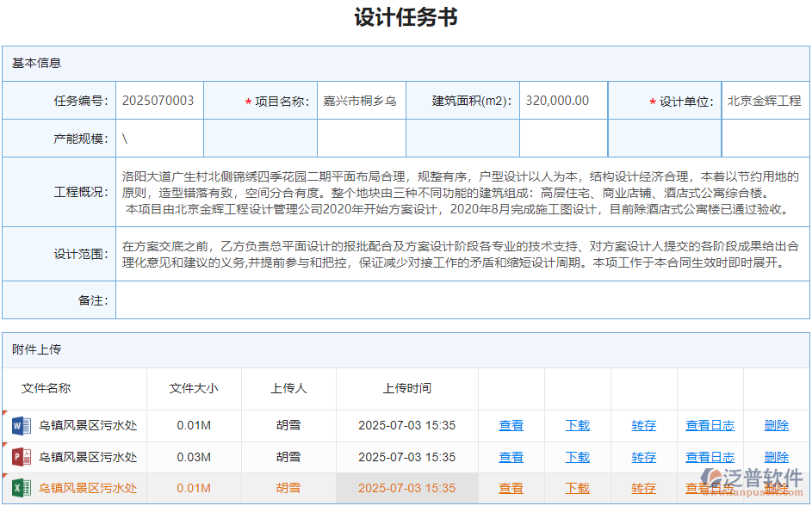The image size is (812, 506).
Task: Open 查看 for the first attachment
Action: coord(511,425)
